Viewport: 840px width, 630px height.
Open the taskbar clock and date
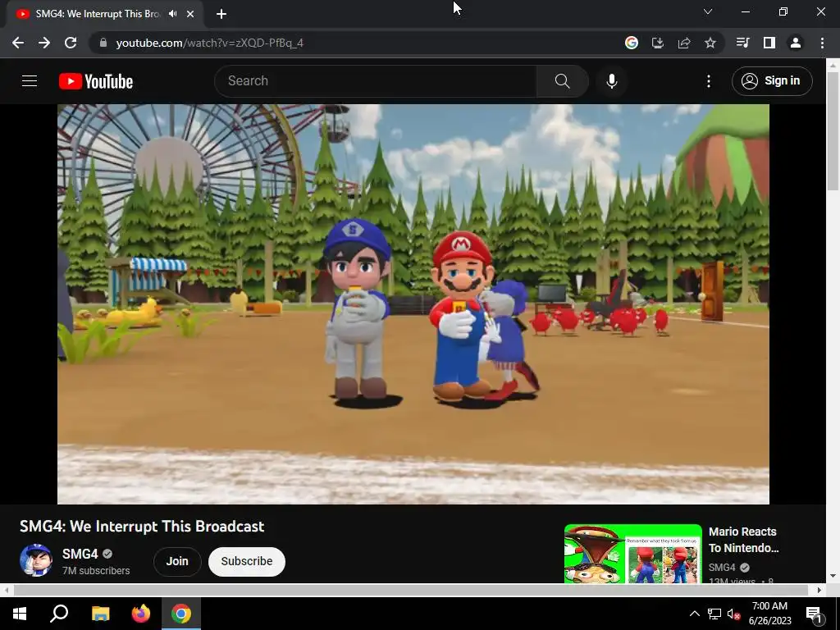769,614
